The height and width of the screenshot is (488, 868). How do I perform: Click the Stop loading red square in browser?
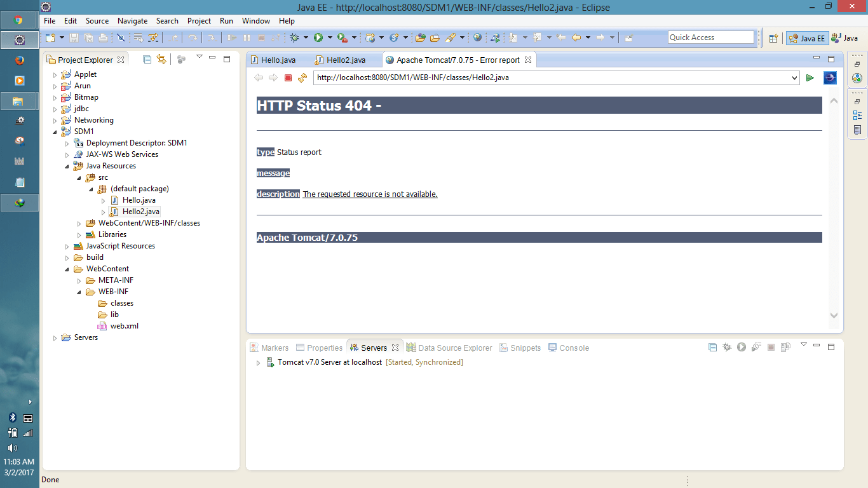tap(288, 78)
